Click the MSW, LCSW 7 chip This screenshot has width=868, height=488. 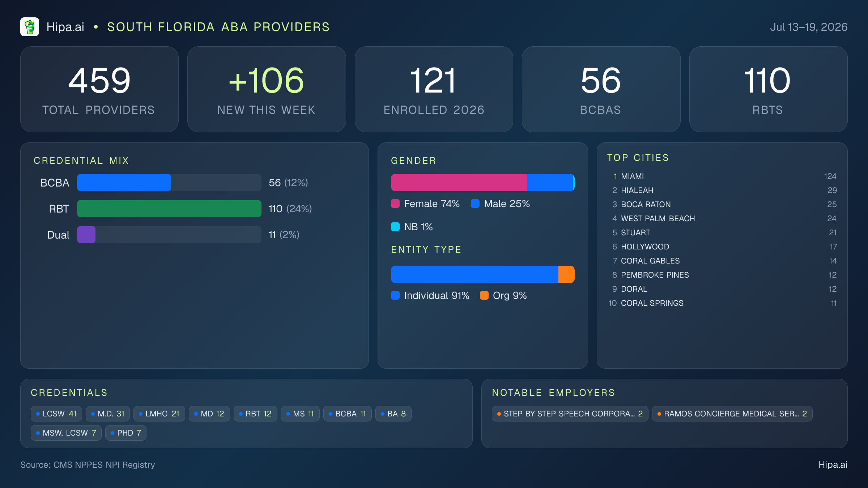[66, 433]
